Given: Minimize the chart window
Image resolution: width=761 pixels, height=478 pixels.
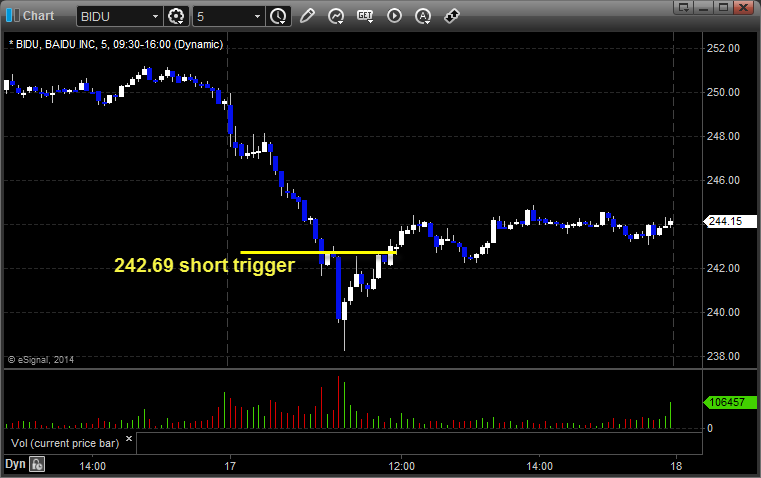Looking at the screenshot, I should click(x=704, y=7).
